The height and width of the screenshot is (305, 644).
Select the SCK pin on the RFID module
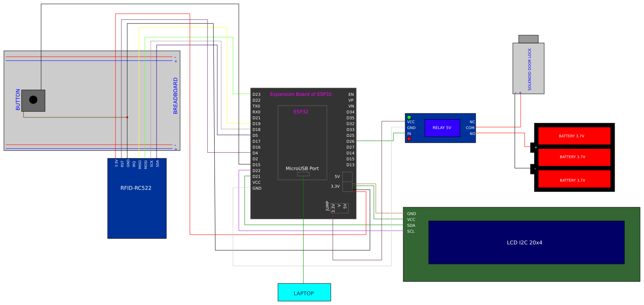(x=152, y=164)
